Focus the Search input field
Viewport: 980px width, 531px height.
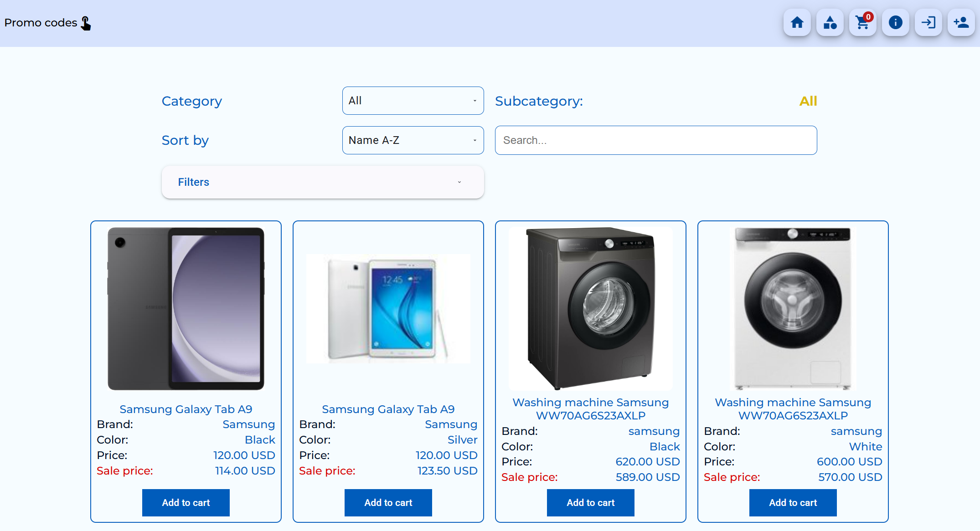[656, 140]
